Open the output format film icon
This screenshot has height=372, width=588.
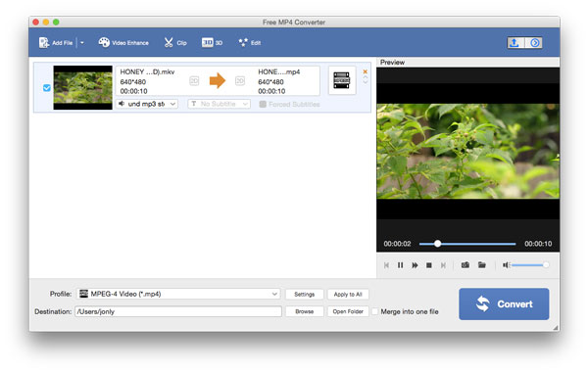point(342,80)
